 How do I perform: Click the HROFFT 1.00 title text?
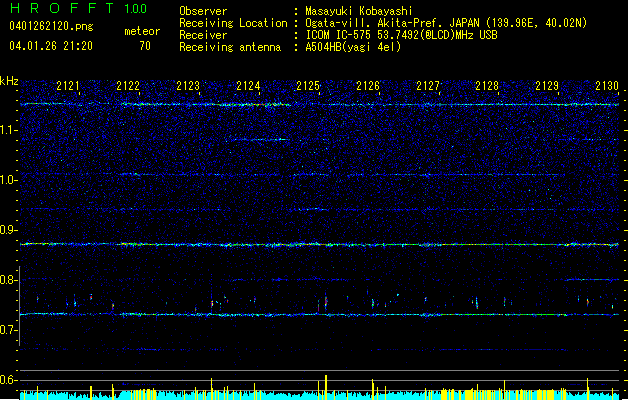click(x=78, y=8)
